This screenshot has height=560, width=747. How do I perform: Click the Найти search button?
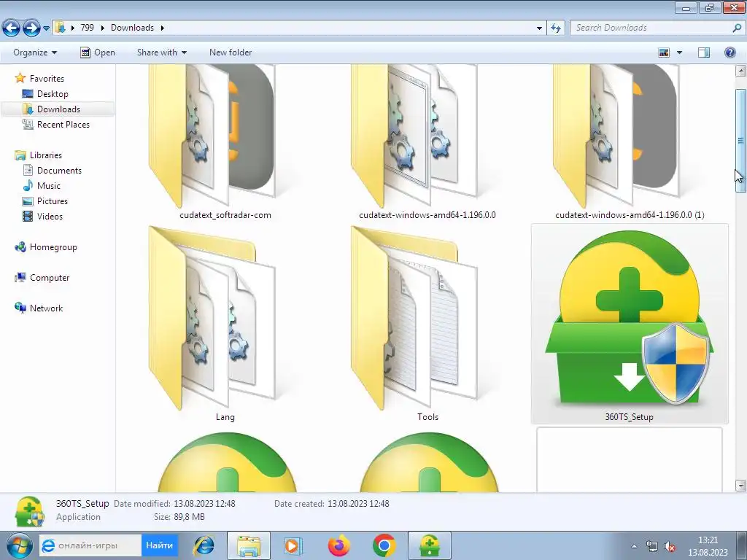pyautogui.click(x=159, y=545)
